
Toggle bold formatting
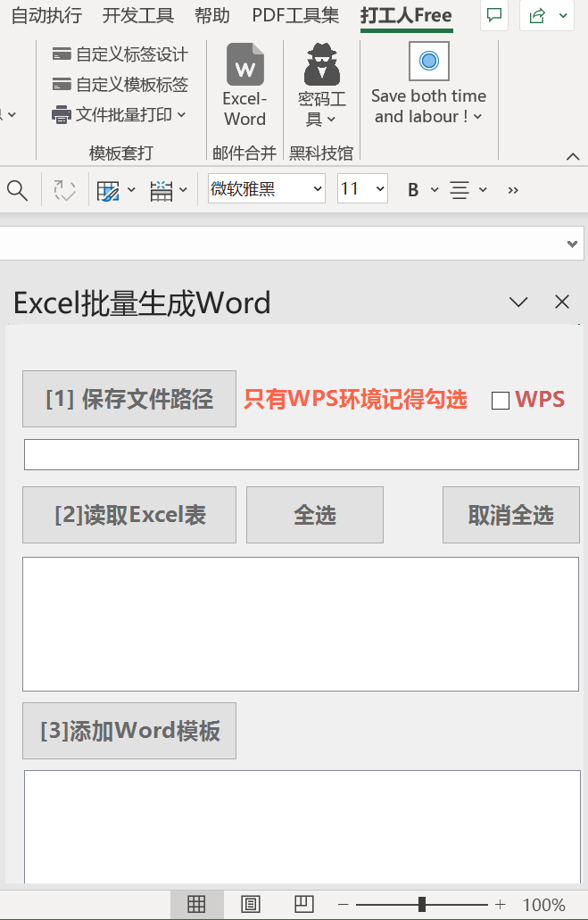413,189
